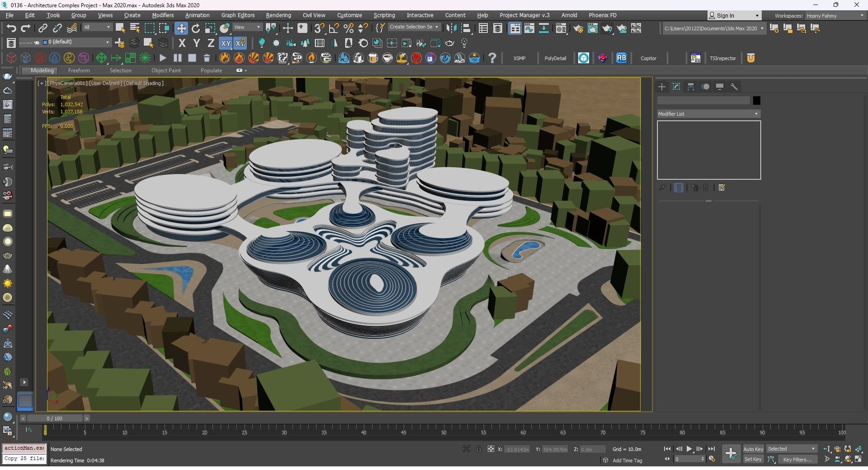The width and height of the screenshot is (868, 470).
Task: Activate the Select and Move tool
Action: click(181, 28)
